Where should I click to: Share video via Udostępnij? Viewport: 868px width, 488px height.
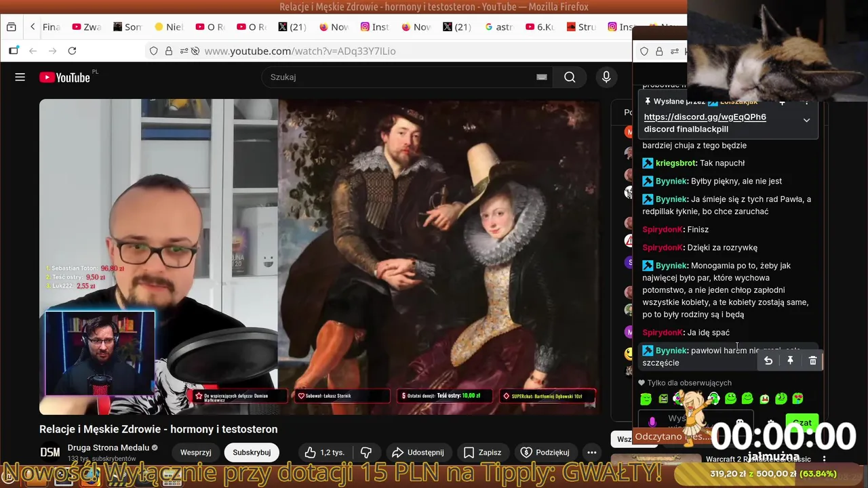419,452
